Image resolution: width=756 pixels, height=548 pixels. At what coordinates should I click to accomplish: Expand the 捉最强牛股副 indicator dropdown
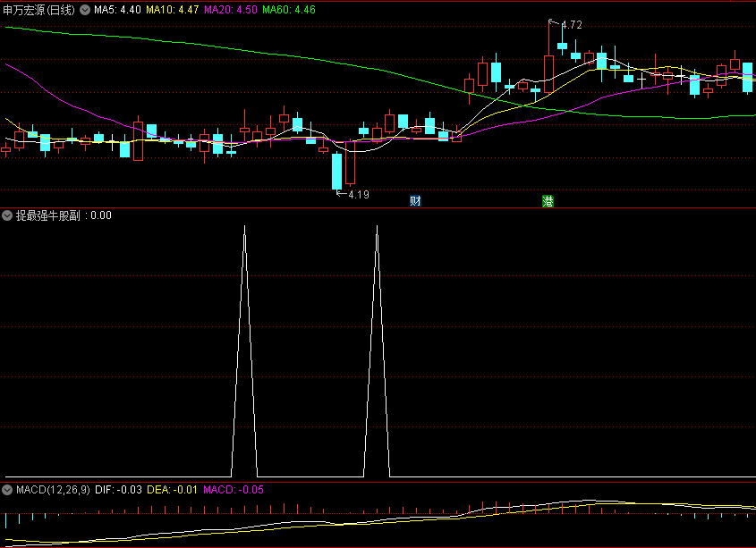click(7, 215)
